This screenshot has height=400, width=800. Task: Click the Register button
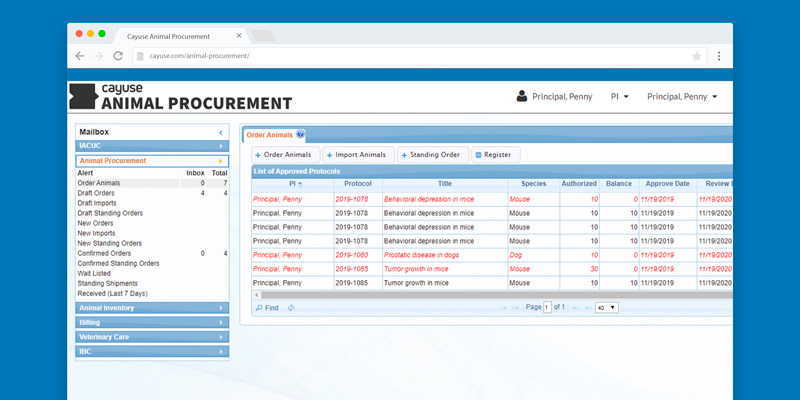tap(496, 155)
